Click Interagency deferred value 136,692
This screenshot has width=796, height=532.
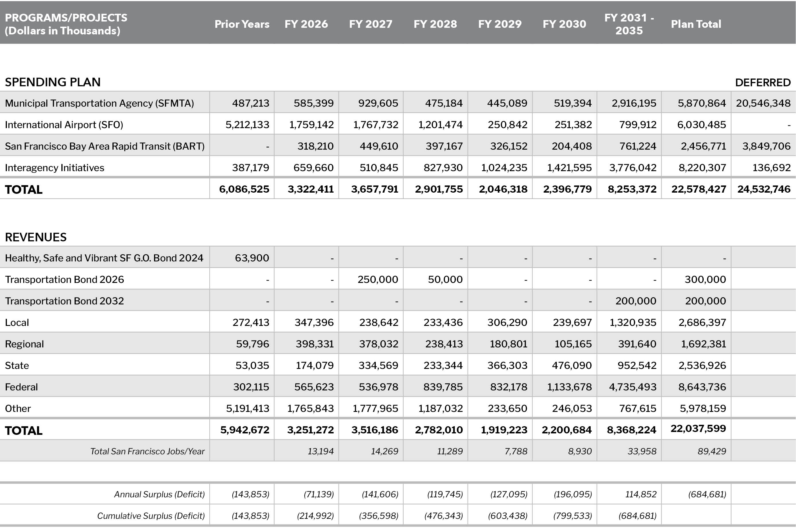[x=771, y=168]
